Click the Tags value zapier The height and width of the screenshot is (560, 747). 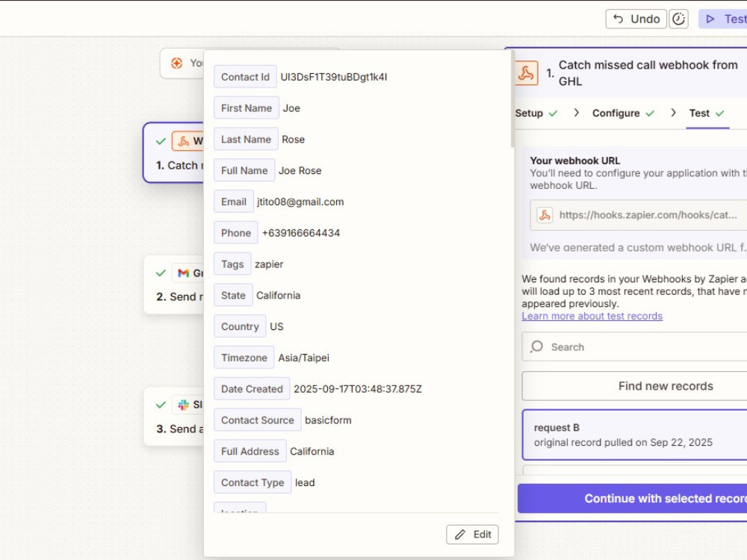(x=269, y=264)
